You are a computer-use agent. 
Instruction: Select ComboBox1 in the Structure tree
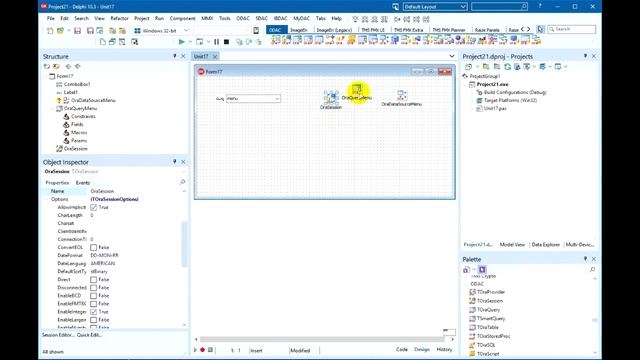[77, 84]
